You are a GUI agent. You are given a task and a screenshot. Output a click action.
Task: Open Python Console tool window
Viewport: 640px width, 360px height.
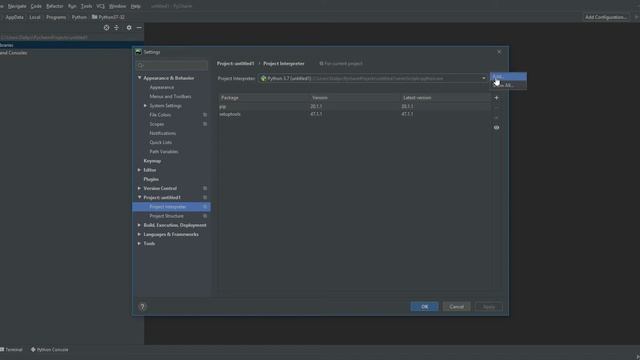[50, 350]
